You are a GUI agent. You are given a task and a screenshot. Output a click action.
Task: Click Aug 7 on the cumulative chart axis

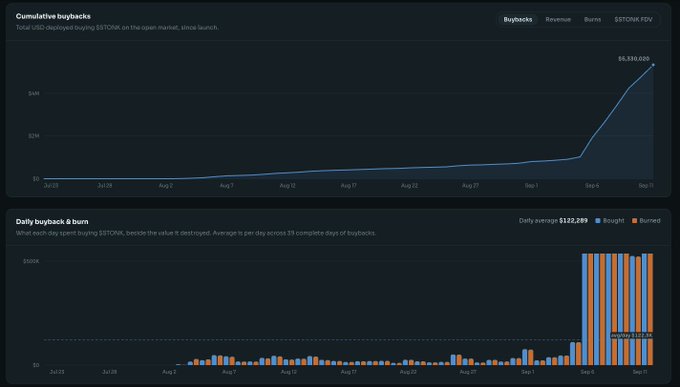226,186
